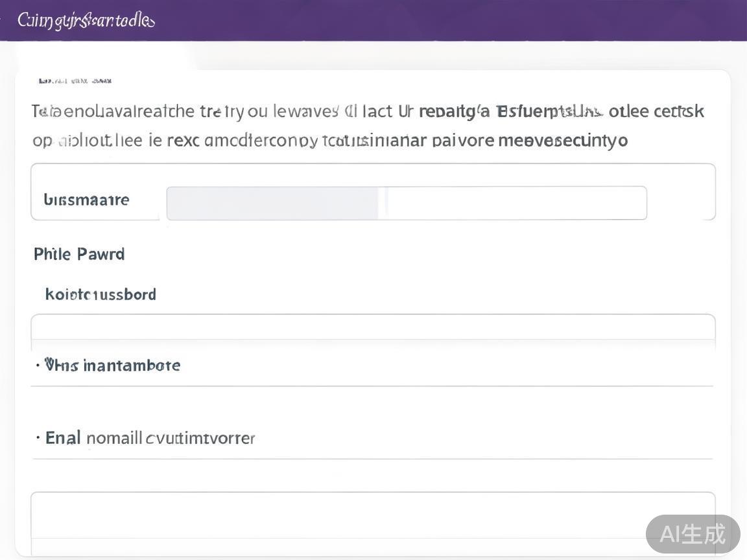Click the "bissmaaire" field label
Image resolution: width=747 pixels, height=560 pixels.
tap(86, 200)
